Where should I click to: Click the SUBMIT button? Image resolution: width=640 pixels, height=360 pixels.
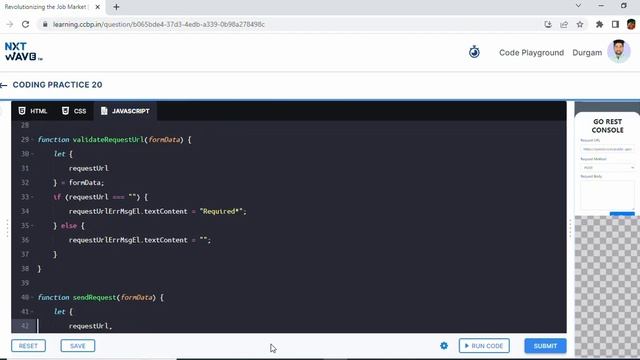pyautogui.click(x=545, y=346)
